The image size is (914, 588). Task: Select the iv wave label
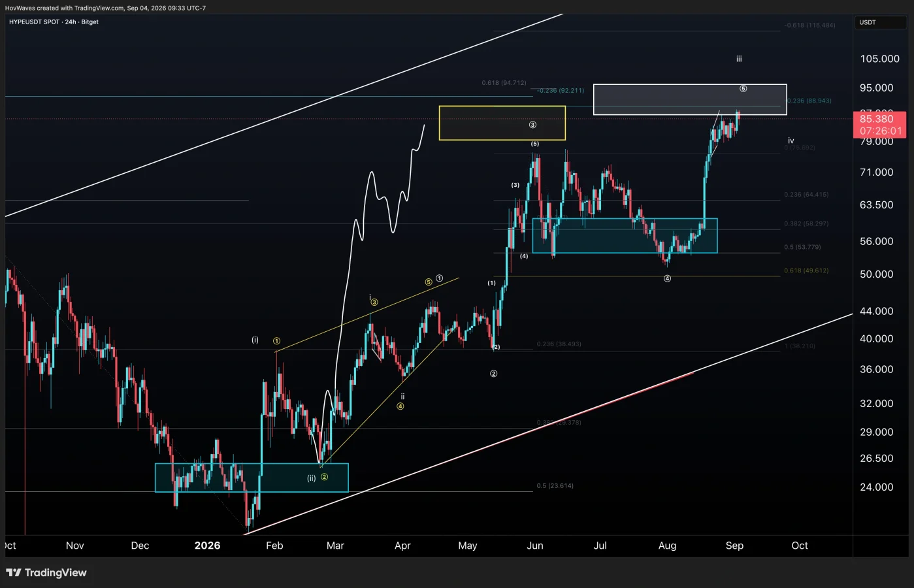(791, 140)
